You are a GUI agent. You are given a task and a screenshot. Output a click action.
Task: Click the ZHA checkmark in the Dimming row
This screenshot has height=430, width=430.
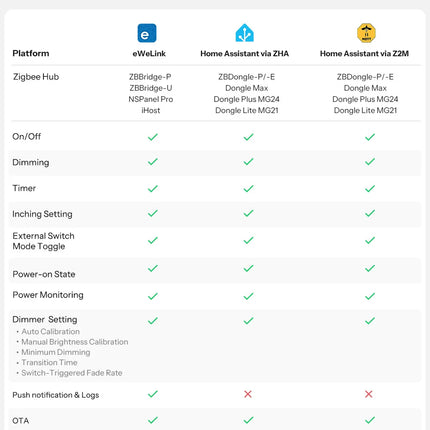pos(248,162)
